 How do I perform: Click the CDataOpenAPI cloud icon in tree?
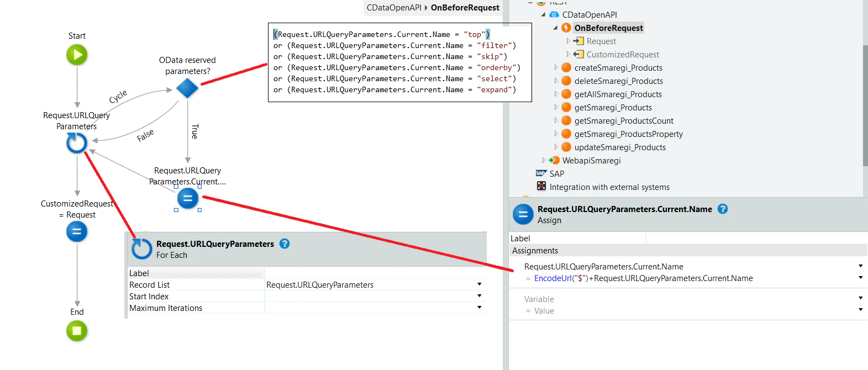(554, 14)
